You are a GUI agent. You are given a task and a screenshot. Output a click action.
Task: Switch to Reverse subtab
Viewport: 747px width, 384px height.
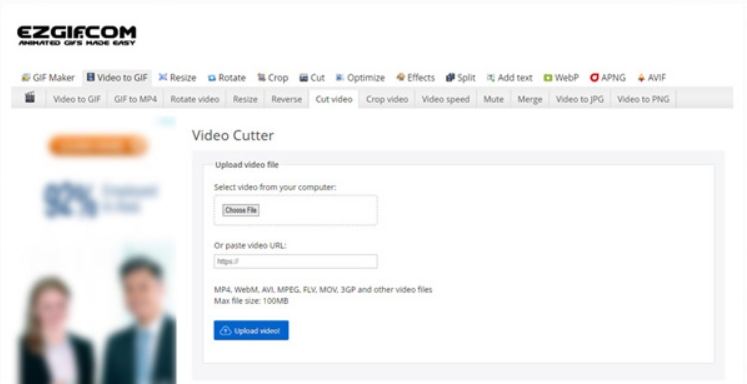pyautogui.click(x=286, y=99)
